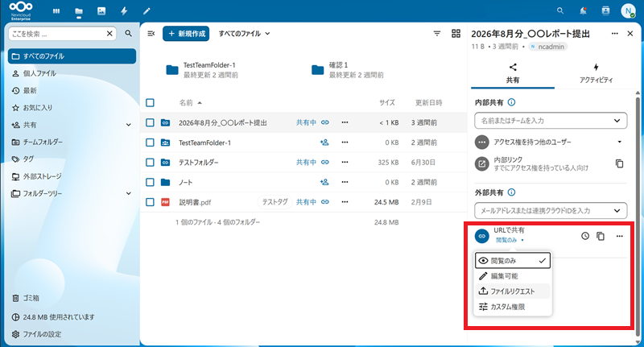The width and height of the screenshot is (644, 347).
Task: Switch to the アクティビティ tab
Action: pos(596,73)
